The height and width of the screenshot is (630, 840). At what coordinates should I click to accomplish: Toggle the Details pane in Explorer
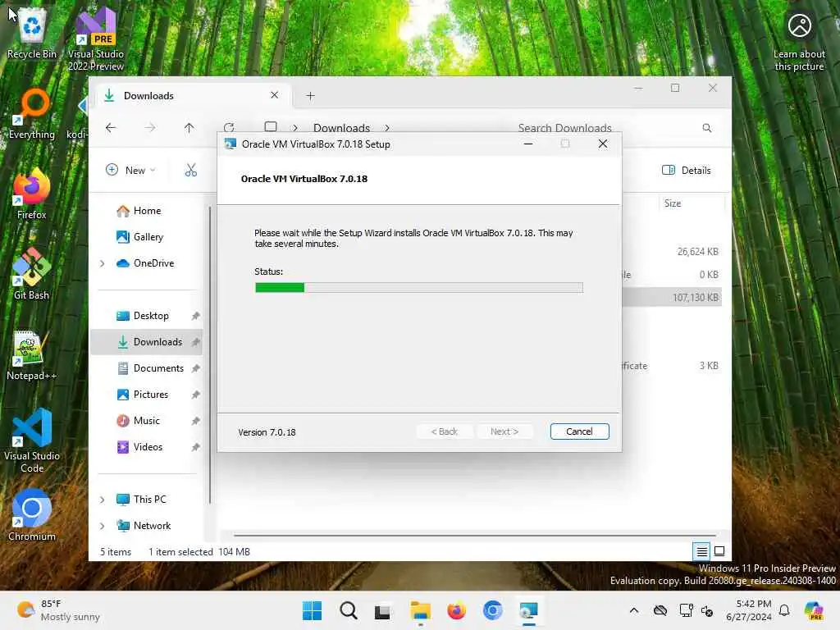(687, 171)
